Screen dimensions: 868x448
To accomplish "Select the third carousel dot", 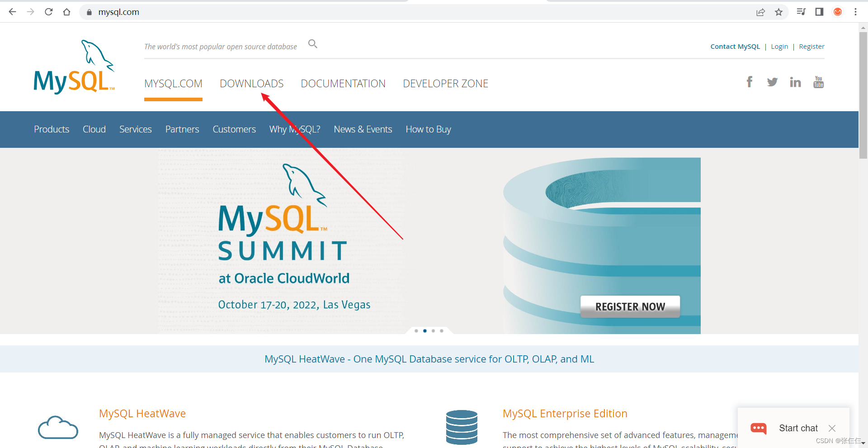I will point(433,330).
